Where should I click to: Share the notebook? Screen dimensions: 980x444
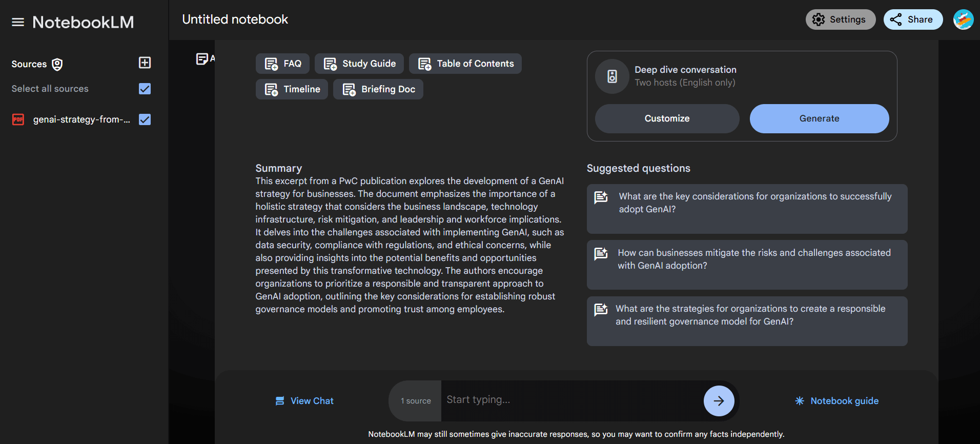(x=912, y=19)
